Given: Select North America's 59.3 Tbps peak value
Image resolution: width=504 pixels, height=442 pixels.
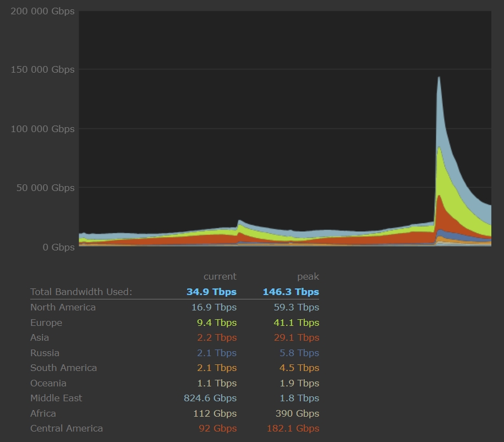Looking at the screenshot, I should coord(296,307).
